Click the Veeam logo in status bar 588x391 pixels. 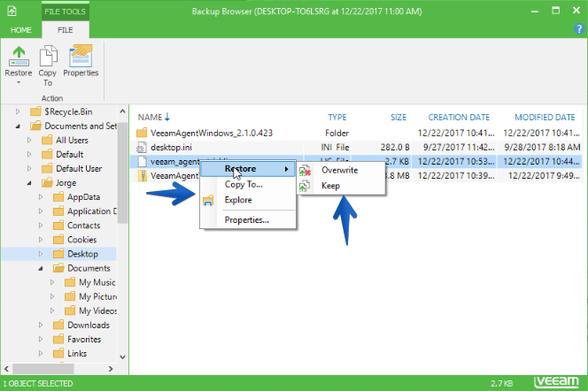556,382
